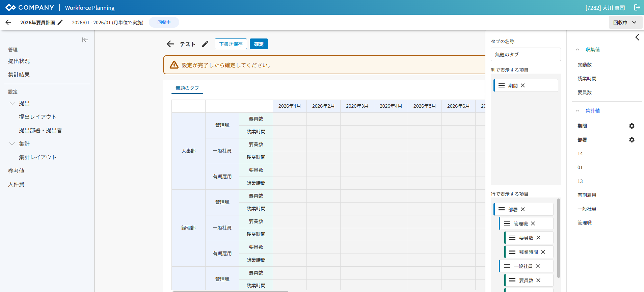Click the back arrow beside テスト

(170, 44)
